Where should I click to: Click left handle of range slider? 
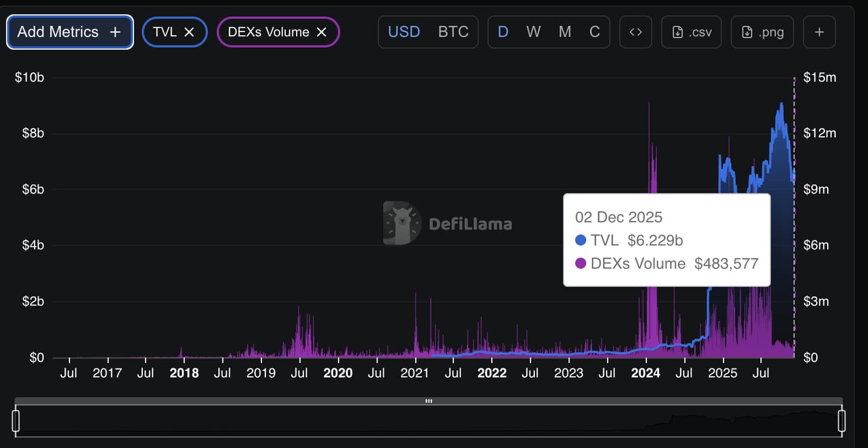16,420
